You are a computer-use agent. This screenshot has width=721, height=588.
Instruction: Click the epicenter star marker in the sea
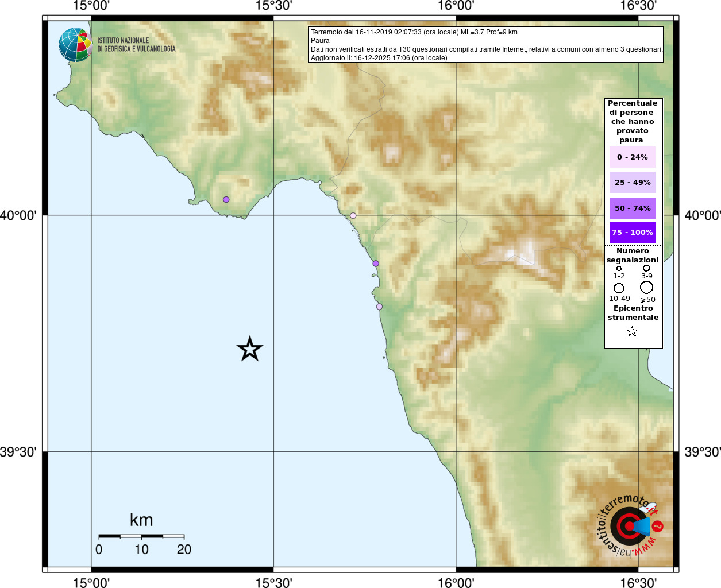tap(250, 349)
